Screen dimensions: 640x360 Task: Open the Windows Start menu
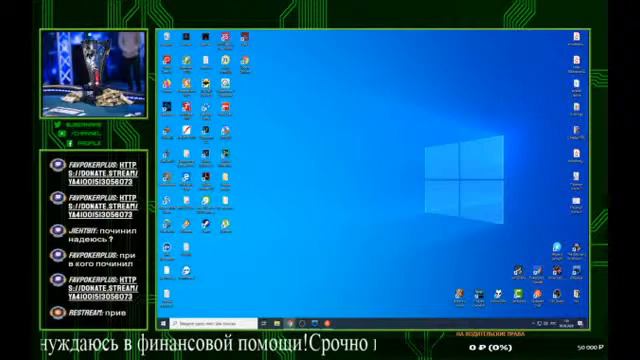163,323
